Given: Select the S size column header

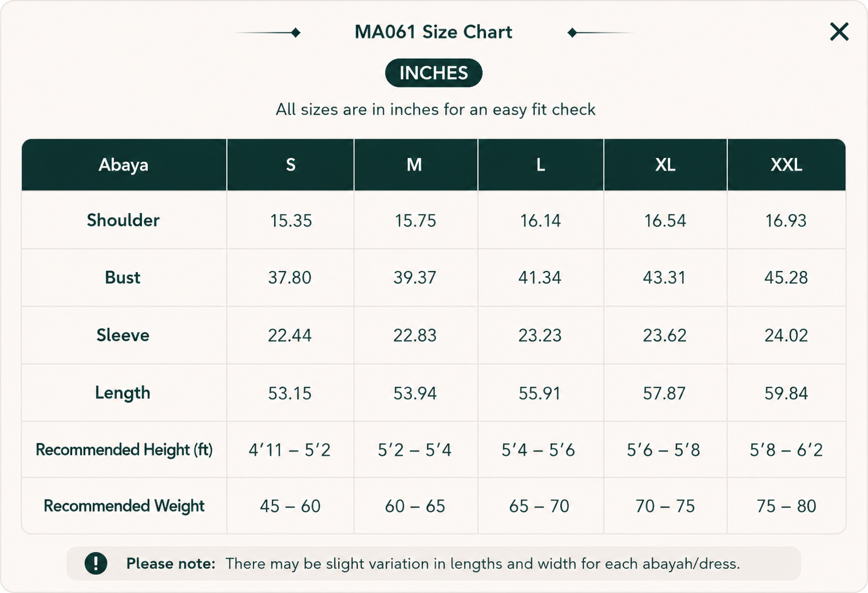Looking at the screenshot, I should pyautogui.click(x=291, y=165).
